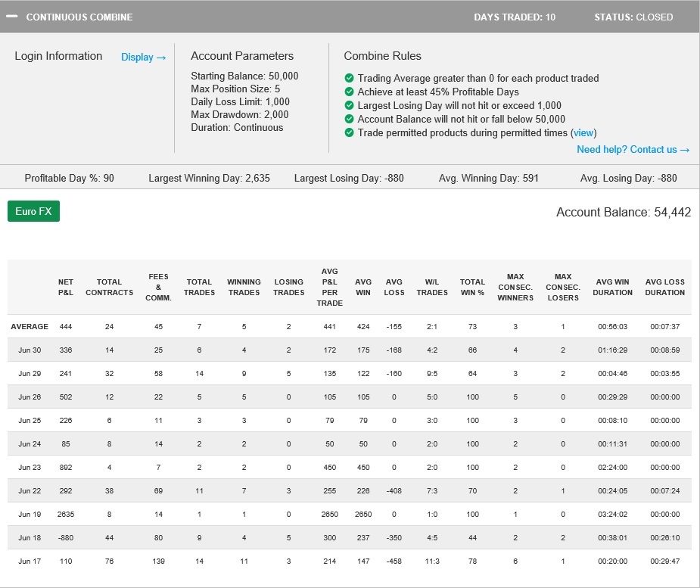Image resolution: width=700 pixels, height=588 pixels.
Task: Click the Display login information link
Action: [143, 58]
